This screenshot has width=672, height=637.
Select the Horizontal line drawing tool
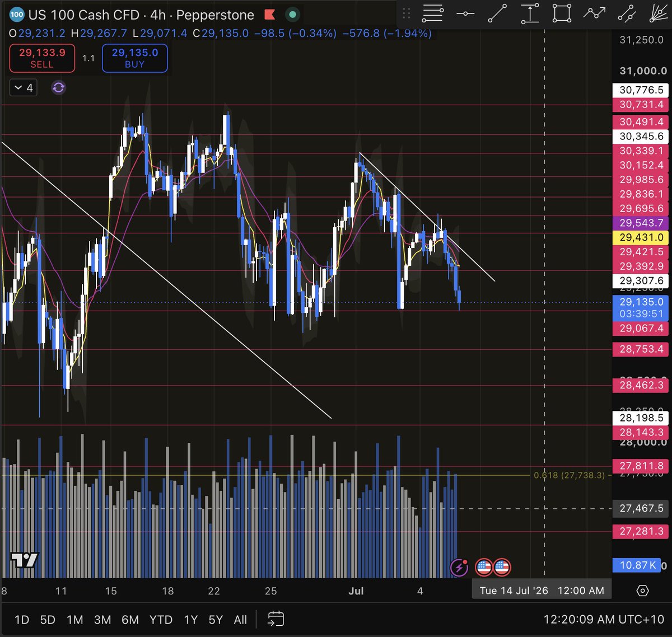click(465, 13)
